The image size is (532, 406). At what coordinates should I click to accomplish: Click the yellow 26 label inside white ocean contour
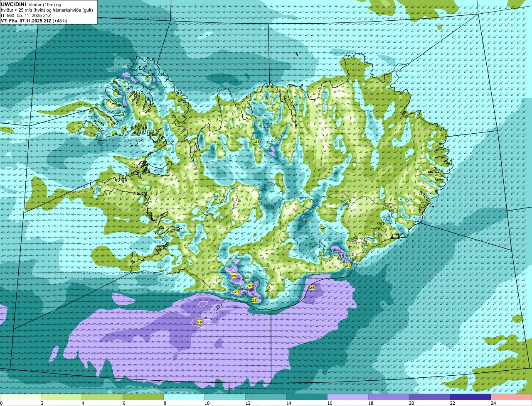tap(199, 322)
